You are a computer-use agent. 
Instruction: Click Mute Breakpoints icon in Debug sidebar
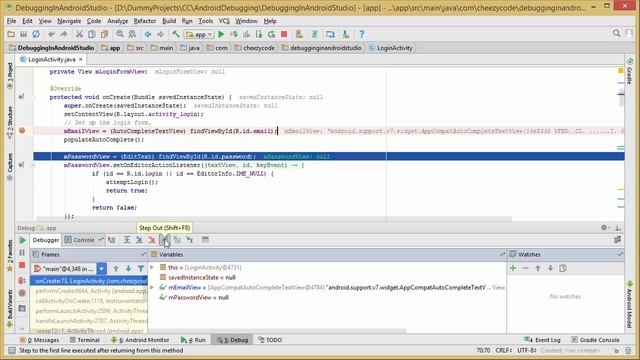point(22,293)
